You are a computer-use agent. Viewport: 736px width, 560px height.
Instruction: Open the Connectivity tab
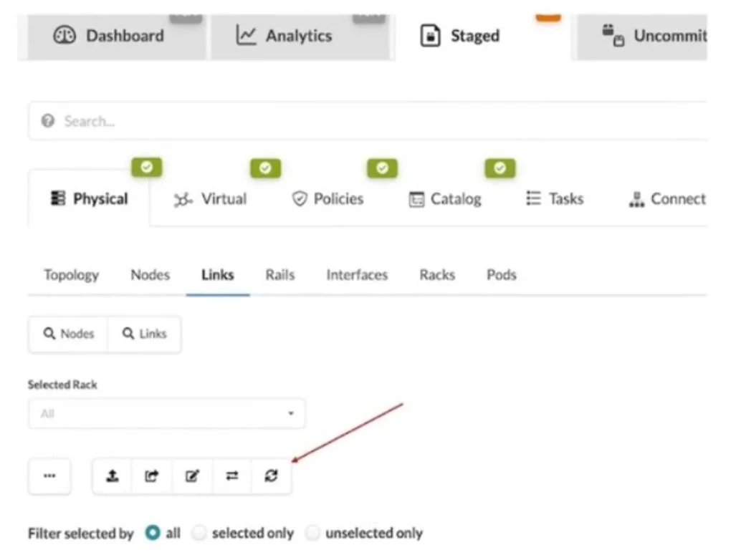(x=667, y=199)
